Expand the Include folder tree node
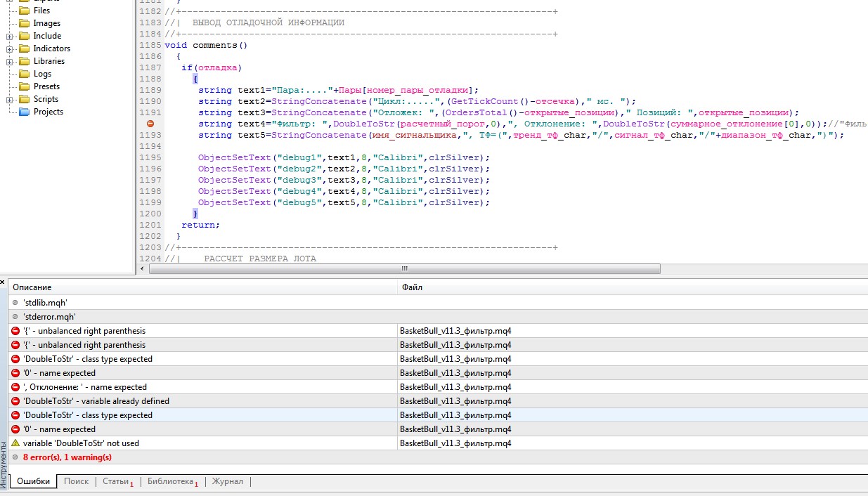Image resolution: width=868 pixels, height=496 pixels. (x=10, y=36)
